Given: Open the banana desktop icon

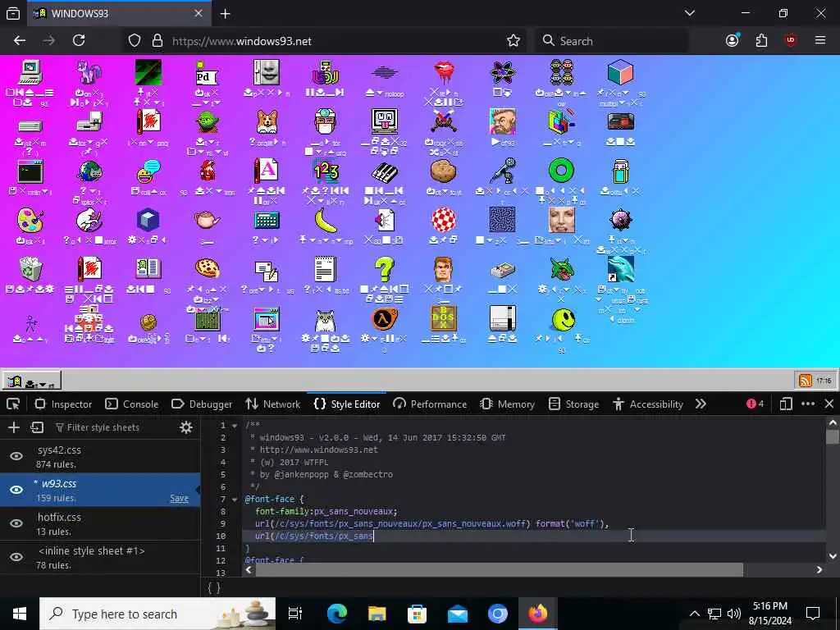Looking at the screenshot, I should [325, 220].
